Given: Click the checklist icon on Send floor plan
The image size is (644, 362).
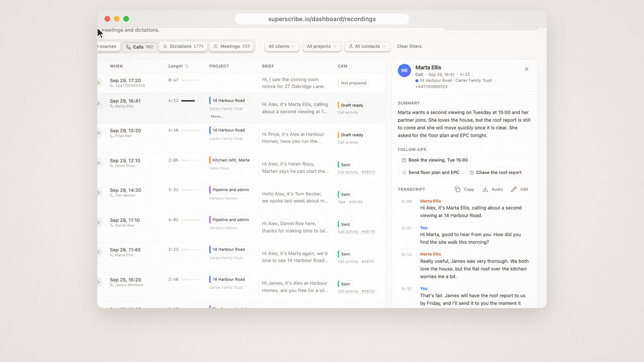Looking at the screenshot, I should pos(404,172).
